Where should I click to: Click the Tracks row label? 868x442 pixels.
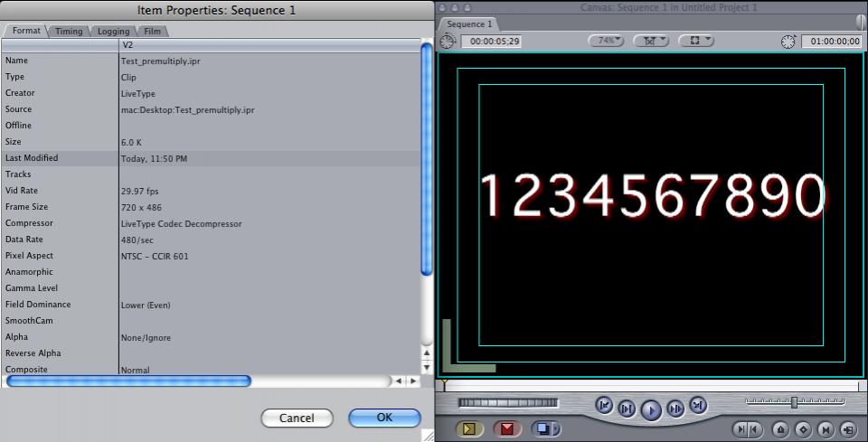click(18, 174)
